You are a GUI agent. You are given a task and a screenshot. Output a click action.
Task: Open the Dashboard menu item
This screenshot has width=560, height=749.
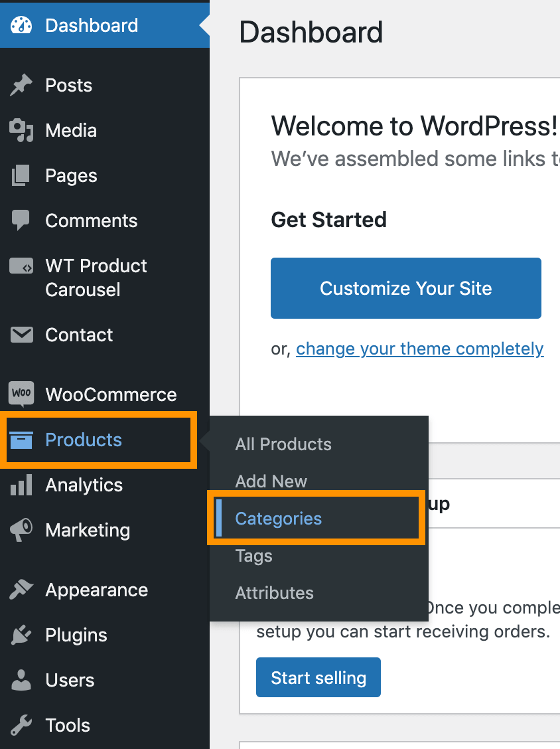click(x=105, y=25)
